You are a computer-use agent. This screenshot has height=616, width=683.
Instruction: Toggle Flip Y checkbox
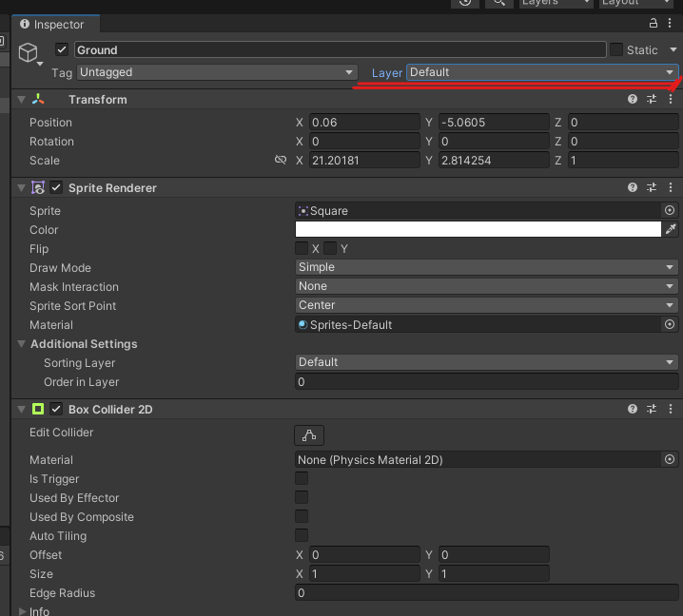point(330,248)
